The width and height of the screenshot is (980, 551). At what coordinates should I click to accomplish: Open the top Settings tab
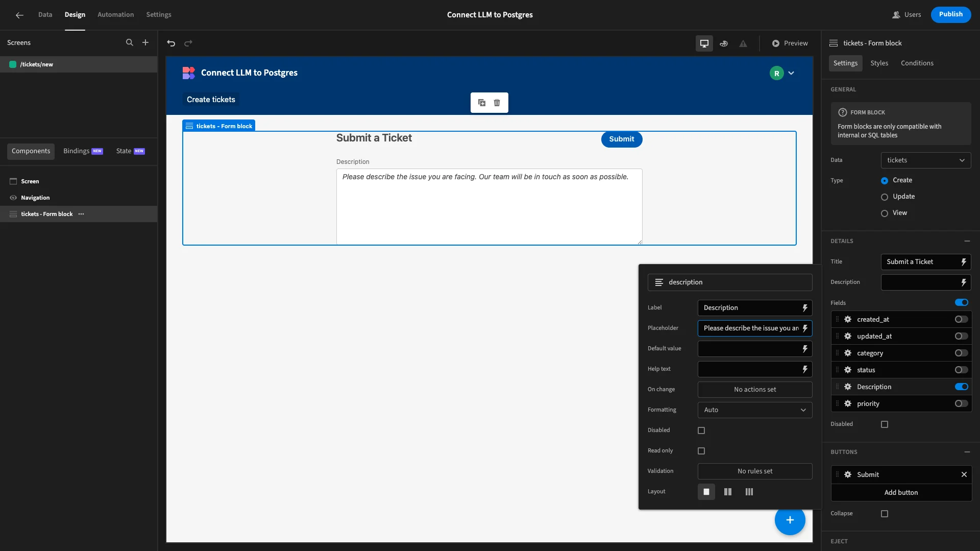coord(159,15)
